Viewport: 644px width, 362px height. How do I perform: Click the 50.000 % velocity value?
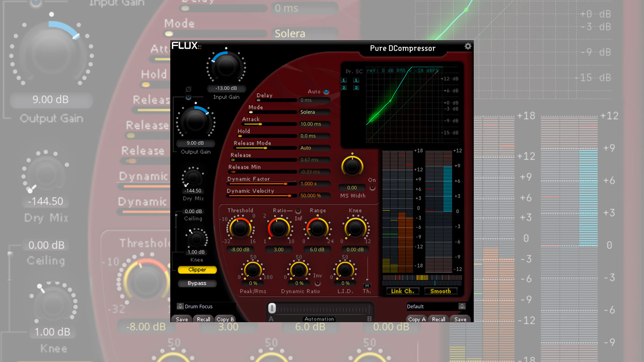tap(314, 195)
